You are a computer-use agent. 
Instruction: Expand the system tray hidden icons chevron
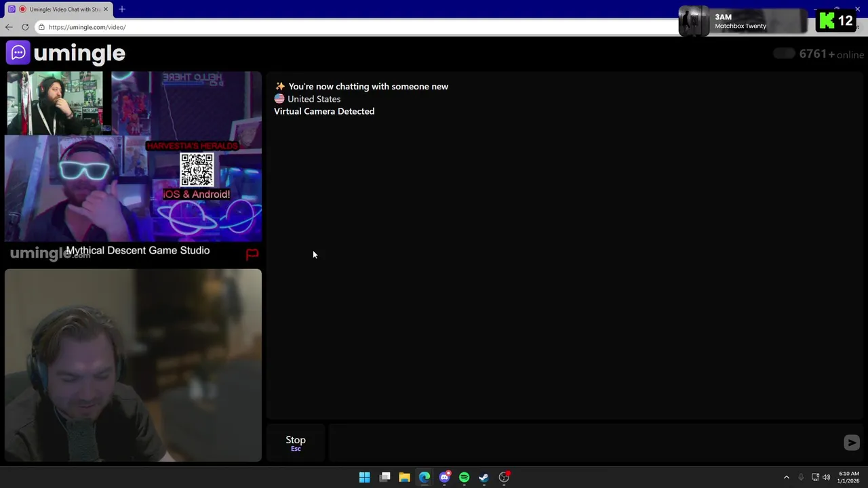787,477
